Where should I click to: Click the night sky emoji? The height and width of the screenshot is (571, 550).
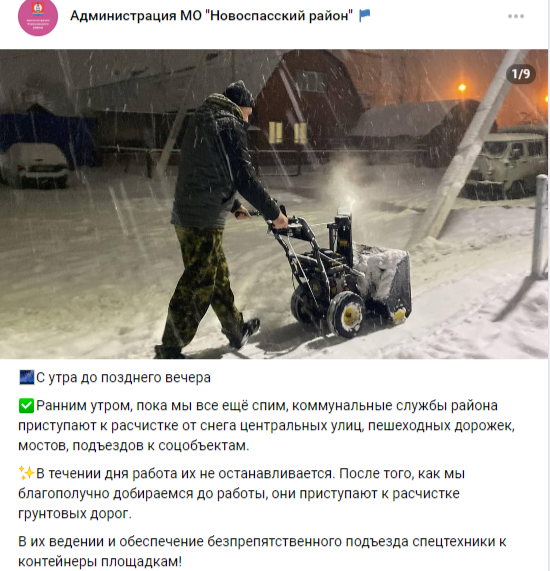click(x=26, y=377)
